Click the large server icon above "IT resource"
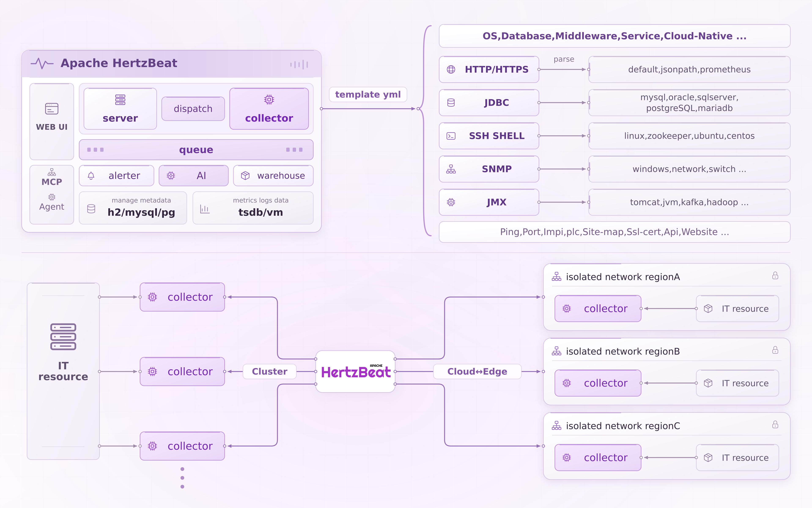Image resolution: width=812 pixels, height=508 pixels. 63,337
